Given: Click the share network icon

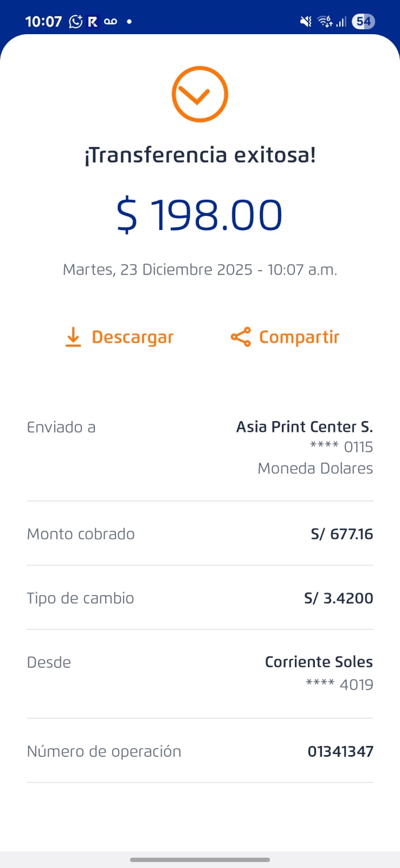Looking at the screenshot, I should pyautogui.click(x=241, y=337).
